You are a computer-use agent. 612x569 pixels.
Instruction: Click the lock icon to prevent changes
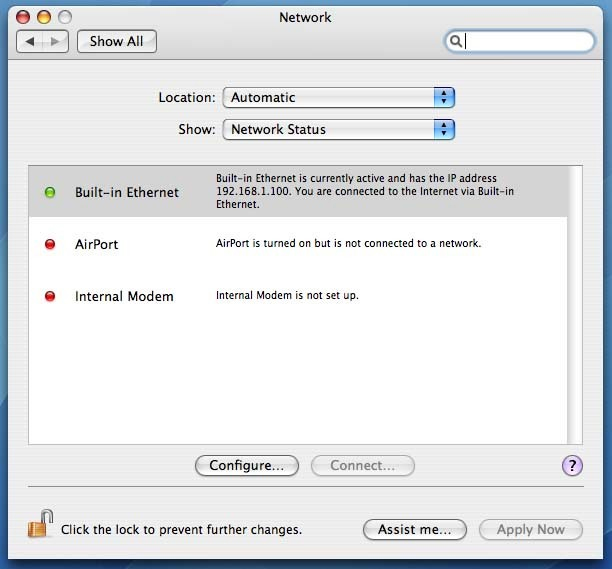[x=40, y=524]
